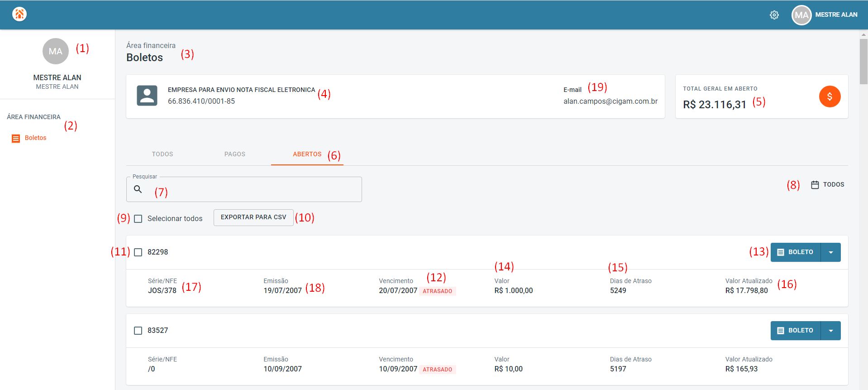Click the Valor Atualizado R$ 165,93
Screen dimensions: 868x390
741,369
